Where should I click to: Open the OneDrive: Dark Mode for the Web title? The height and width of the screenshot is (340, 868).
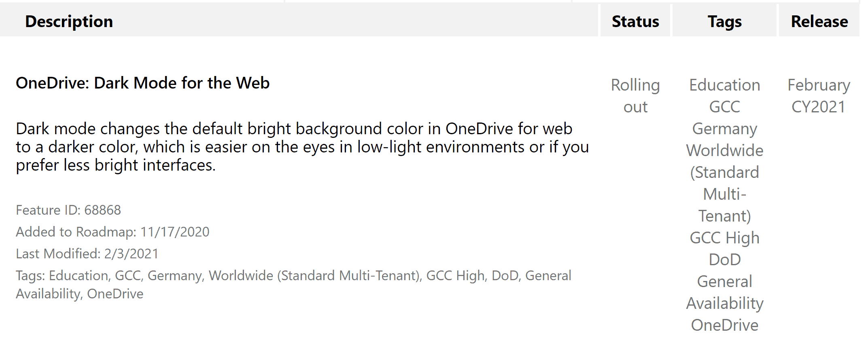pyautogui.click(x=142, y=83)
